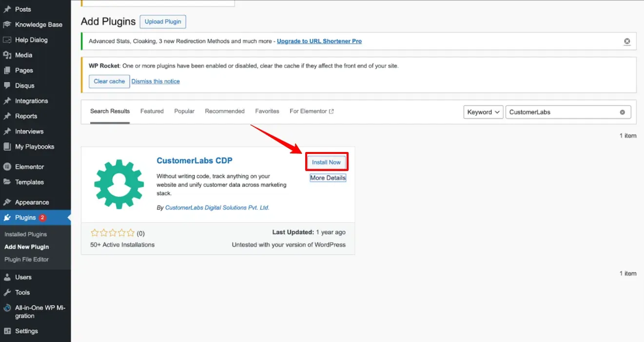Screen dimensions: 644x342
Task: Click the Reports pin icon
Action: [7, 116]
